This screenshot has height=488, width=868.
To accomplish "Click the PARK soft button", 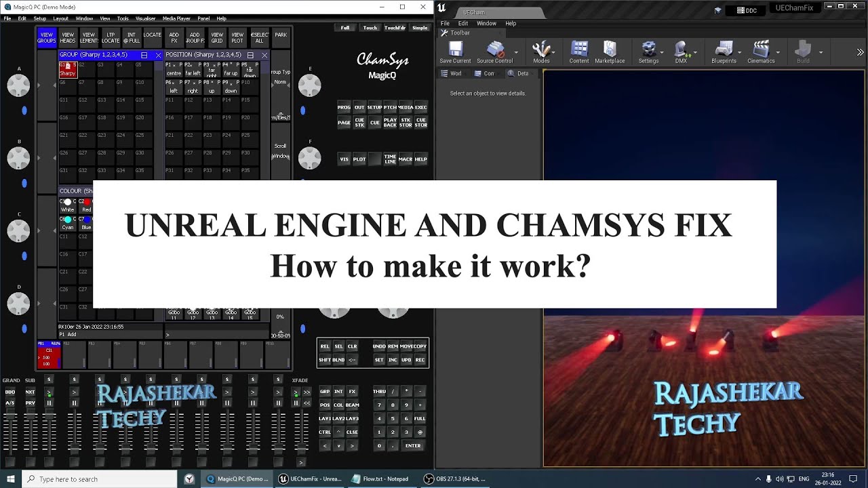I will [281, 37].
